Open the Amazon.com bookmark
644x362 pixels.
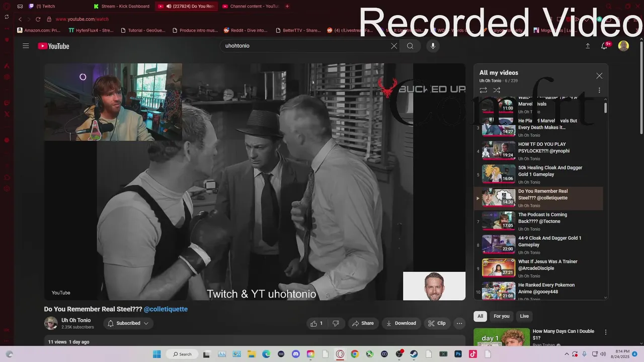[x=39, y=30]
